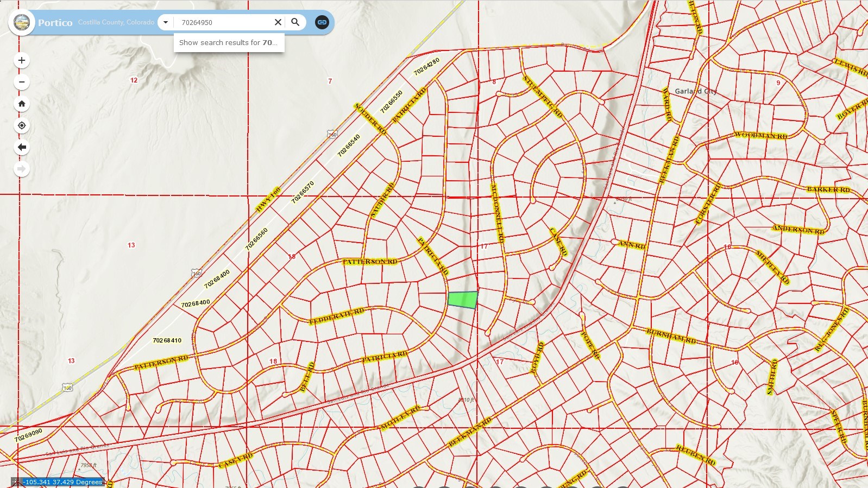Screen dimensions: 868x488
Task: Return to default map extent (home)
Action: pyautogui.click(x=22, y=104)
